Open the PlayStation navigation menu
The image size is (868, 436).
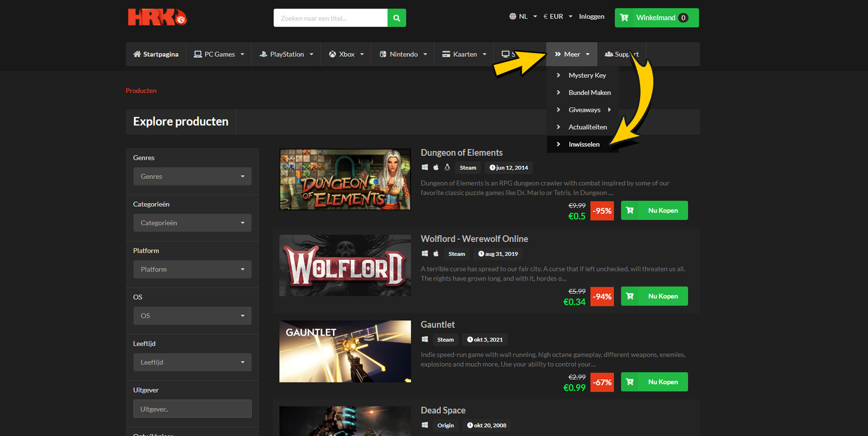click(286, 54)
